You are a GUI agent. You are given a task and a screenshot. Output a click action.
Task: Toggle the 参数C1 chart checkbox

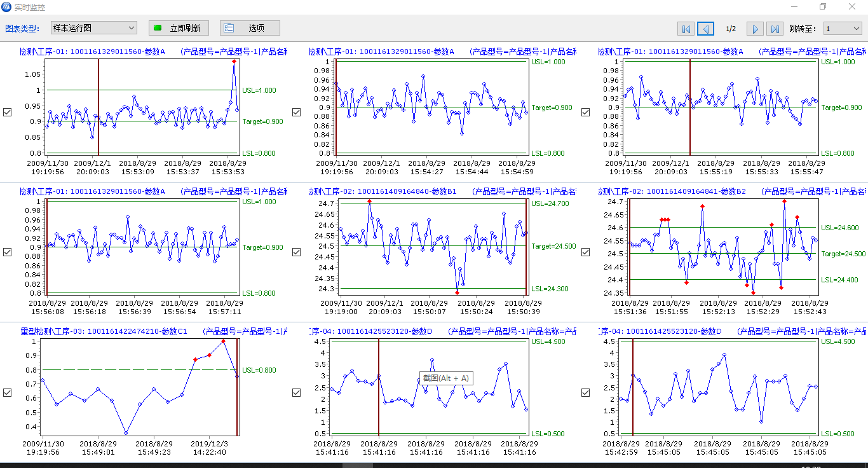pyautogui.click(x=8, y=392)
